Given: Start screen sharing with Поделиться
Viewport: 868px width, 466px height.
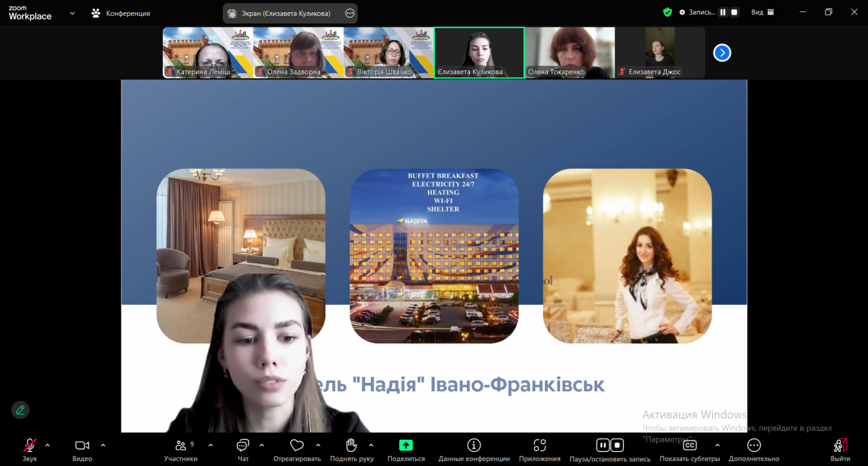Looking at the screenshot, I should (x=406, y=450).
